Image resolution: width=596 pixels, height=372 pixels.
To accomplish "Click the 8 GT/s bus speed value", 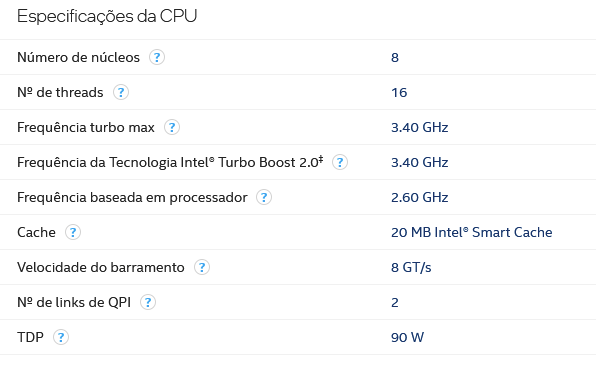I will 411,267.
